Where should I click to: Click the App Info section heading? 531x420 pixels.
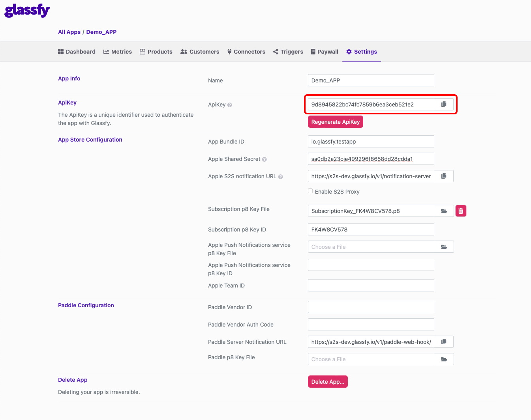[x=69, y=78]
